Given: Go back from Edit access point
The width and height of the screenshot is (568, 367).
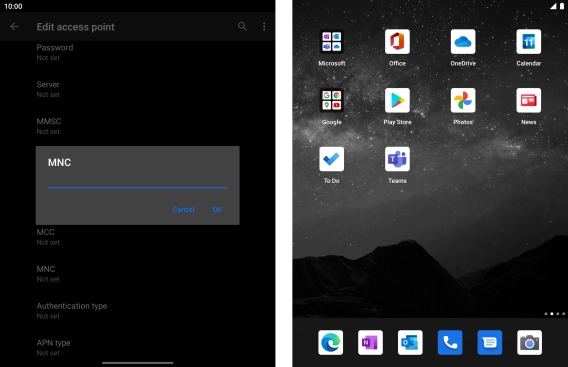Looking at the screenshot, I should pos(14,26).
